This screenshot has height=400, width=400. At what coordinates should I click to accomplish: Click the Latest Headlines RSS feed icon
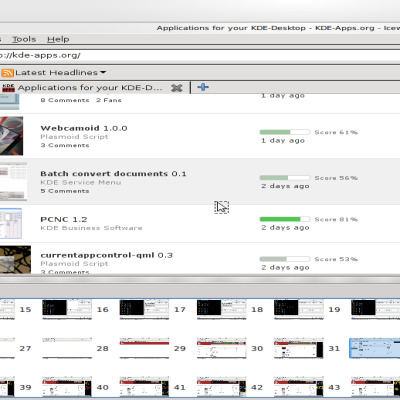click(7, 73)
